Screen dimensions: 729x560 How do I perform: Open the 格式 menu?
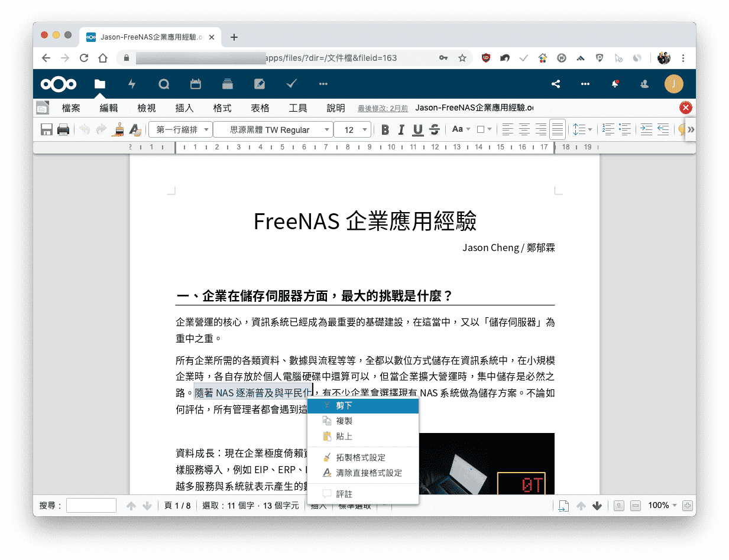coord(222,108)
